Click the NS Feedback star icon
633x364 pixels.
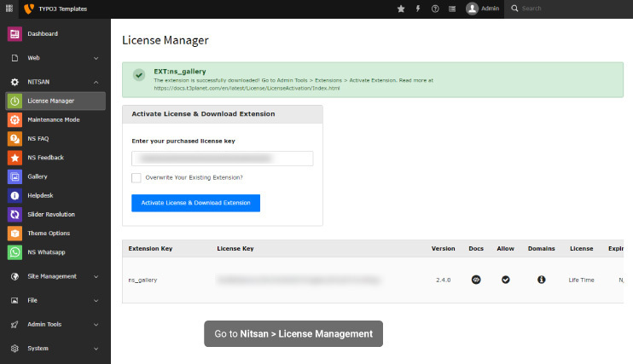point(15,158)
